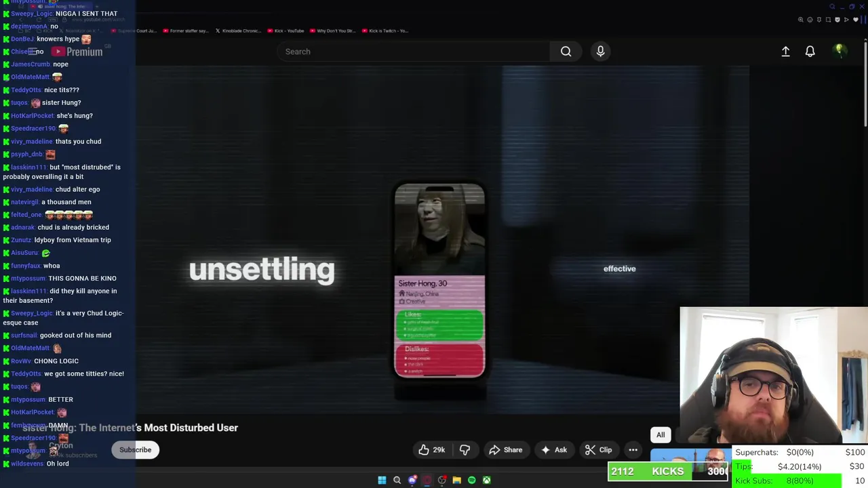This screenshot has width=868, height=488.
Task: Click inside the YouTube Search field
Action: tap(414, 52)
